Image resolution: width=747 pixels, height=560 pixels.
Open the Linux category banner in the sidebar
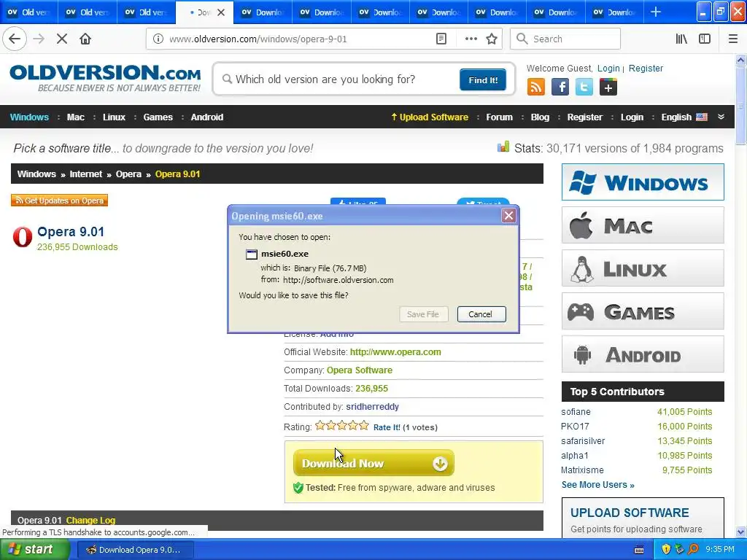[643, 268]
